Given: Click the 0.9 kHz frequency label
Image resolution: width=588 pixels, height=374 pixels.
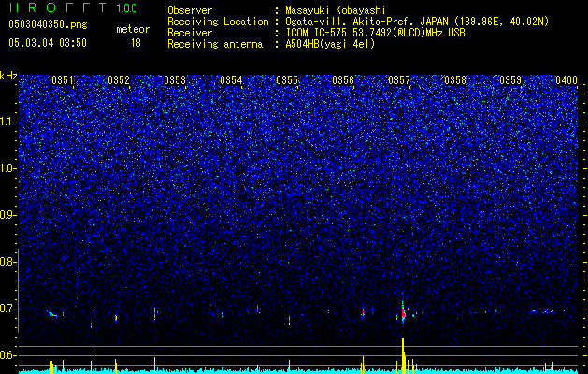Looking at the screenshot, I should coord(8,215).
